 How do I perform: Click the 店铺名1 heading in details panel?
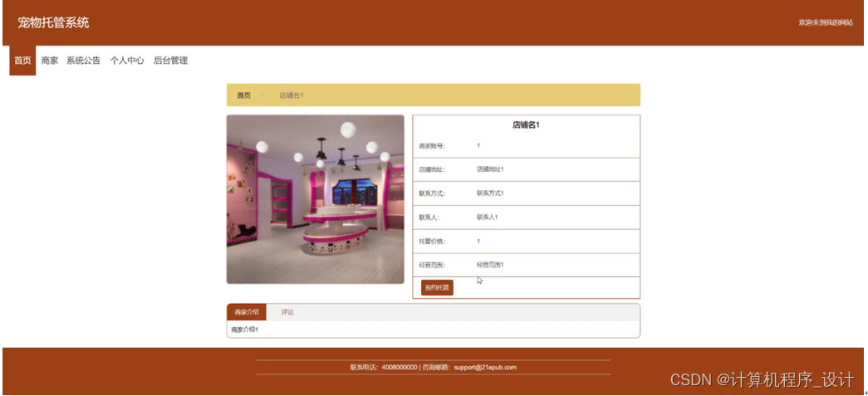coord(526,125)
